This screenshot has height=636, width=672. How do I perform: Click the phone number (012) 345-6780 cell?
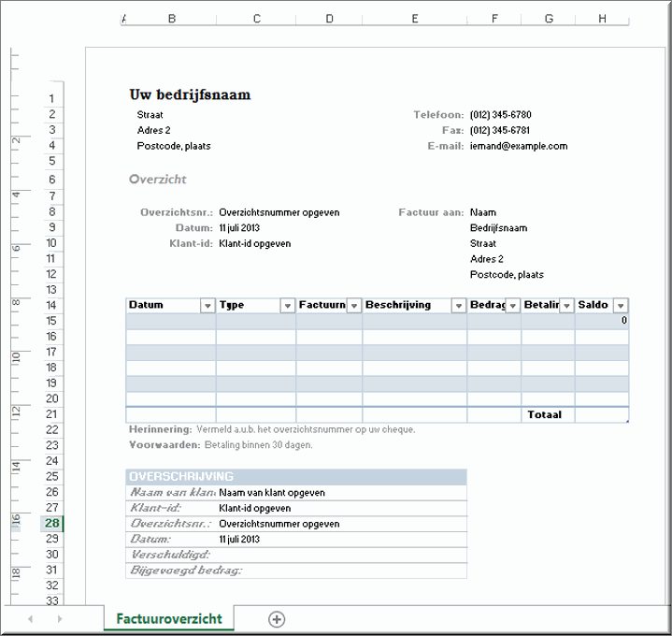click(x=500, y=115)
